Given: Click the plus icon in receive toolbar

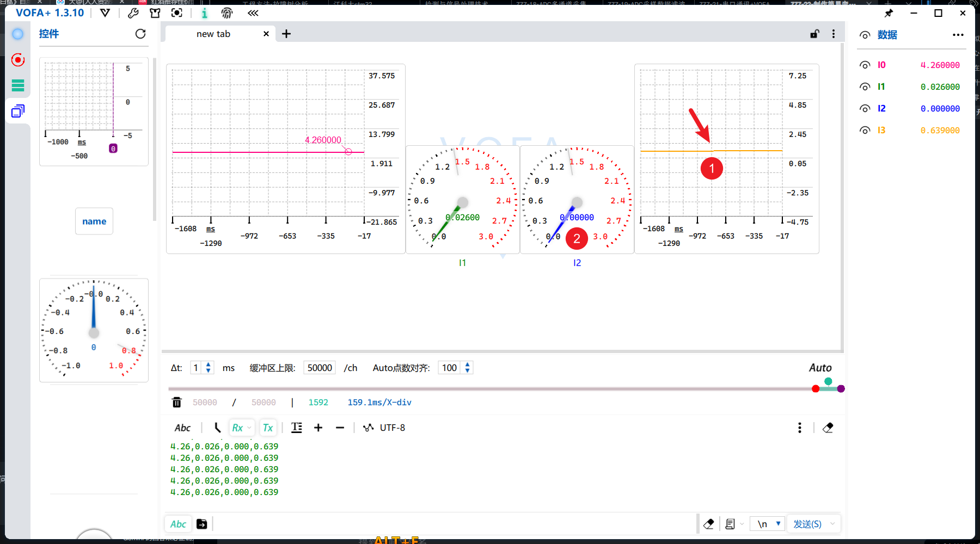Looking at the screenshot, I should (318, 428).
